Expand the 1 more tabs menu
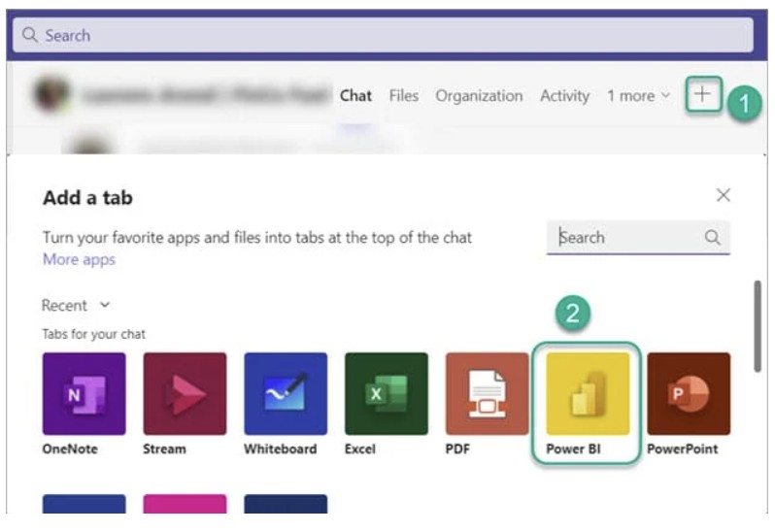The image size is (775, 532). (639, 96)
